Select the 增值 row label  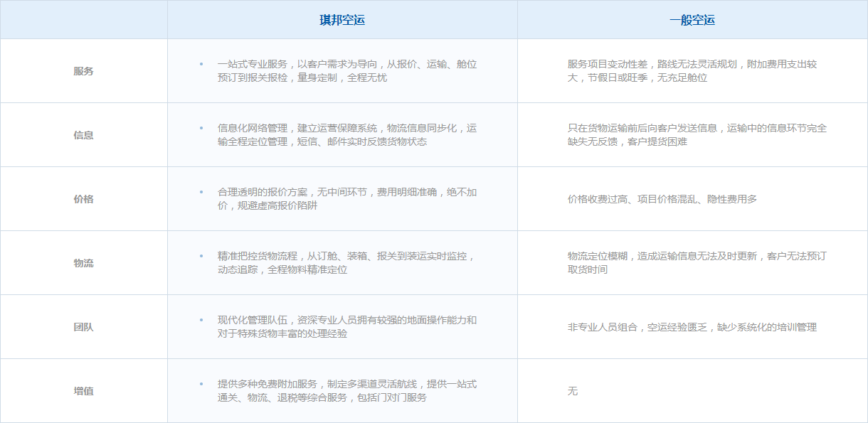[83, 391]
